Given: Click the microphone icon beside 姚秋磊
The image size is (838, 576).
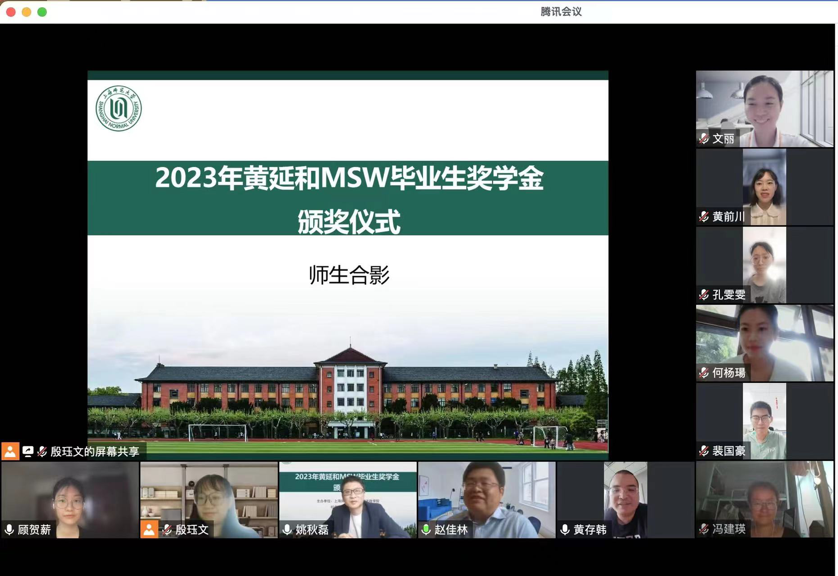Looking at the screenshot, I should (287, 530).
